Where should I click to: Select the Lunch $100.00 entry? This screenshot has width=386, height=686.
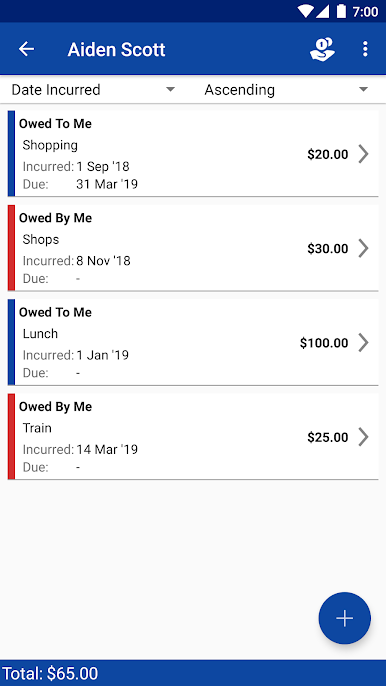point(193,342)
